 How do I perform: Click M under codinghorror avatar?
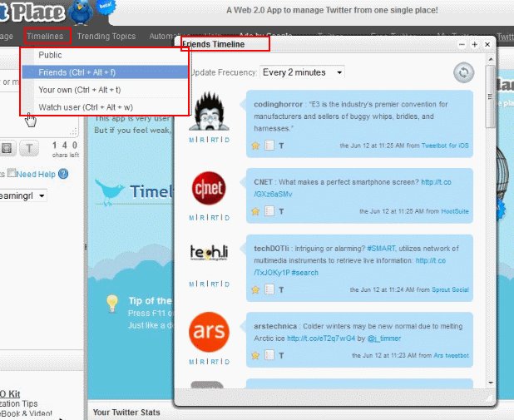(191, 140)
